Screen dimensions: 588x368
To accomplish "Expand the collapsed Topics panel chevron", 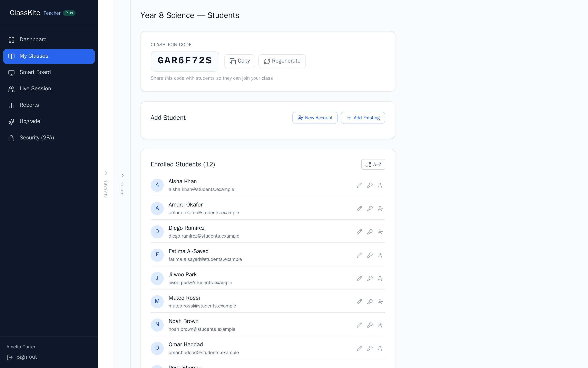I will (x=122, y=175).
